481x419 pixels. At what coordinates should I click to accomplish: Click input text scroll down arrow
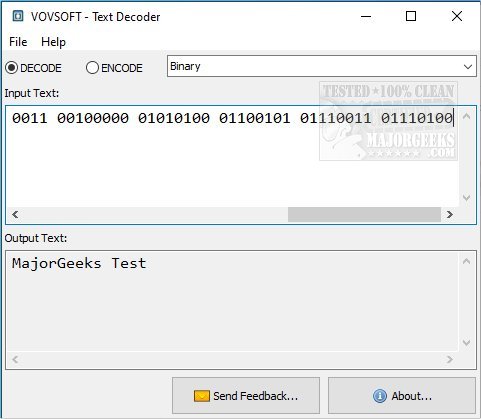[x=467, y=198]
